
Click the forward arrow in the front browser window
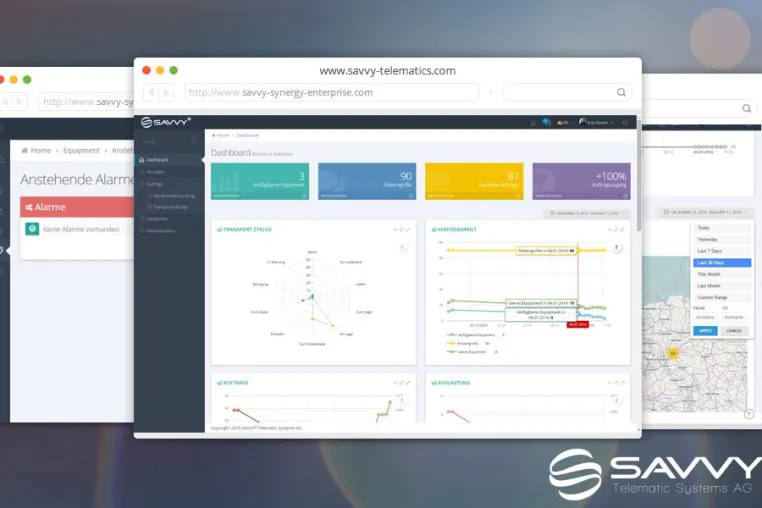click(x=167, y=92)
